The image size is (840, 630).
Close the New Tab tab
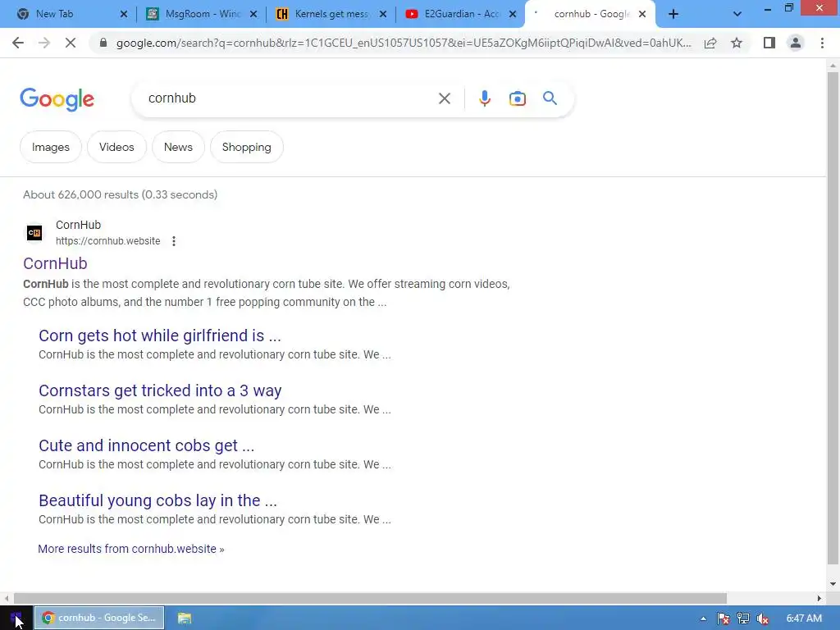click(x=124, y=15)
